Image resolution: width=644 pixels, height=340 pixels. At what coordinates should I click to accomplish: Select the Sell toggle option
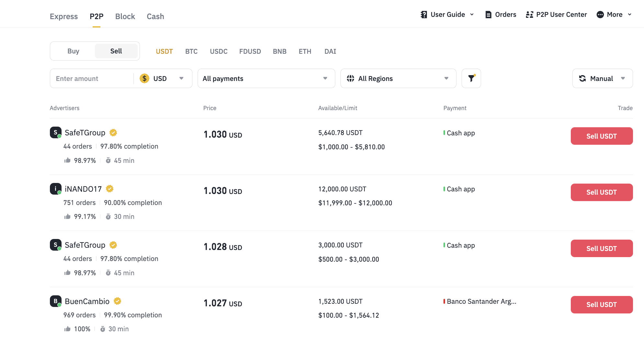click(x=116, y=51)
